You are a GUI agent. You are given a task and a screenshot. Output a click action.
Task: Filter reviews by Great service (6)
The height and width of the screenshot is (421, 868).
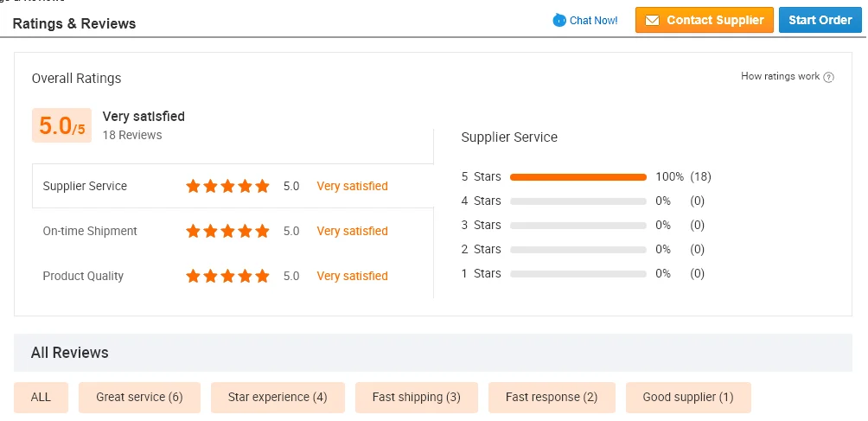click(139, 398)
